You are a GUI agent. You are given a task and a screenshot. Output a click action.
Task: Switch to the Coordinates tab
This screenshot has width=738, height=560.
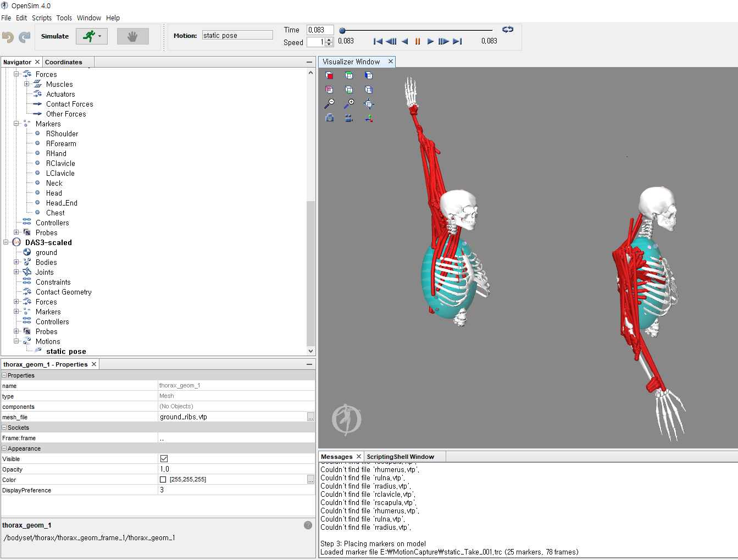pyautogui.click(x=64, y=62)
